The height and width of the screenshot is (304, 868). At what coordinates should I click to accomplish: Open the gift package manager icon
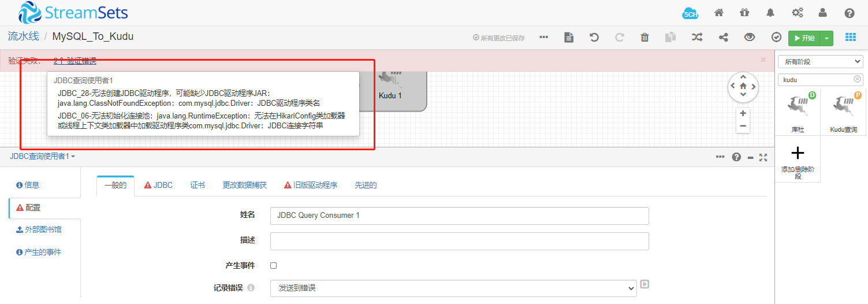coord(744,13)
